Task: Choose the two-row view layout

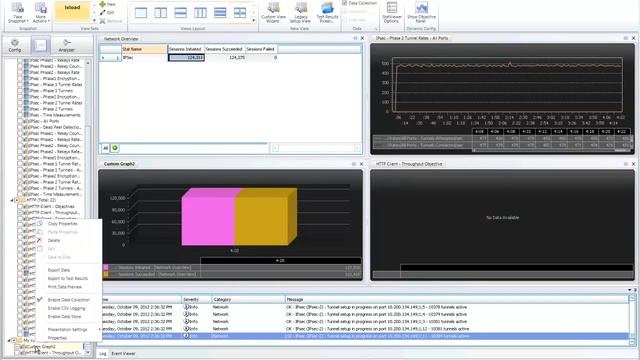Action: point(180,13)
